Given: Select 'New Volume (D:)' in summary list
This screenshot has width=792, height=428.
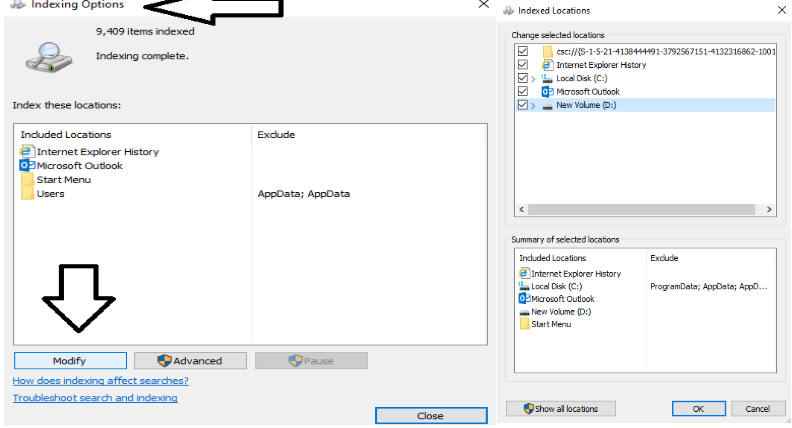Looking at the screenshot, I should coord(561,312).
